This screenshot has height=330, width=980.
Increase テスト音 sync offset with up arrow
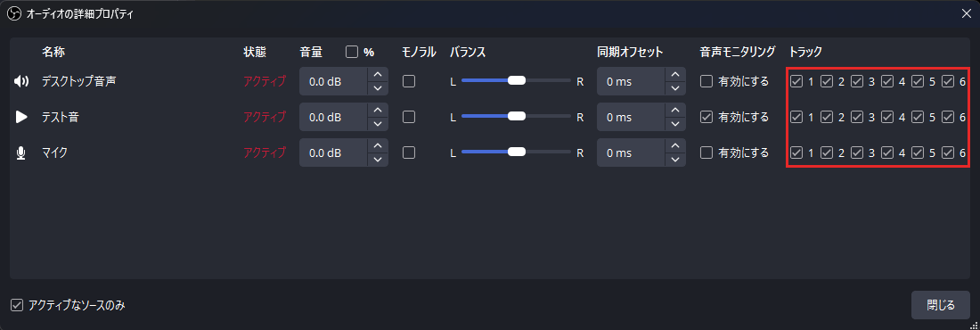[x=675, y=110]
